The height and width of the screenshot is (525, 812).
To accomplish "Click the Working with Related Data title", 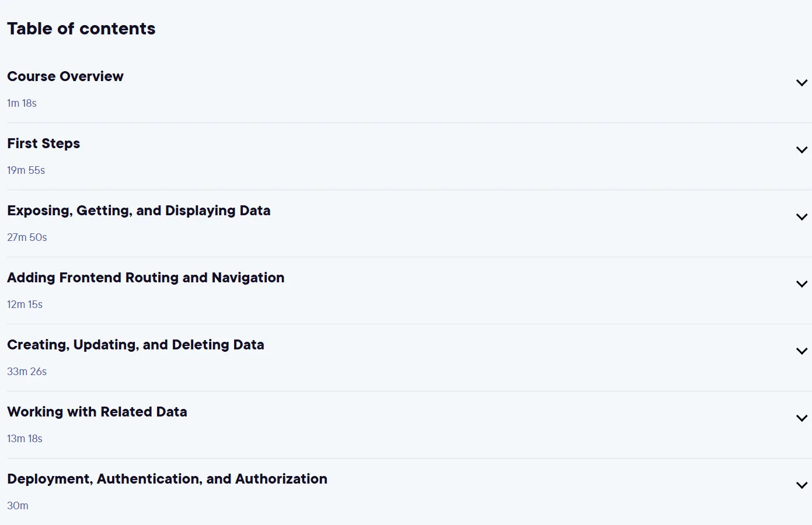I will click(x=97, y=412).
